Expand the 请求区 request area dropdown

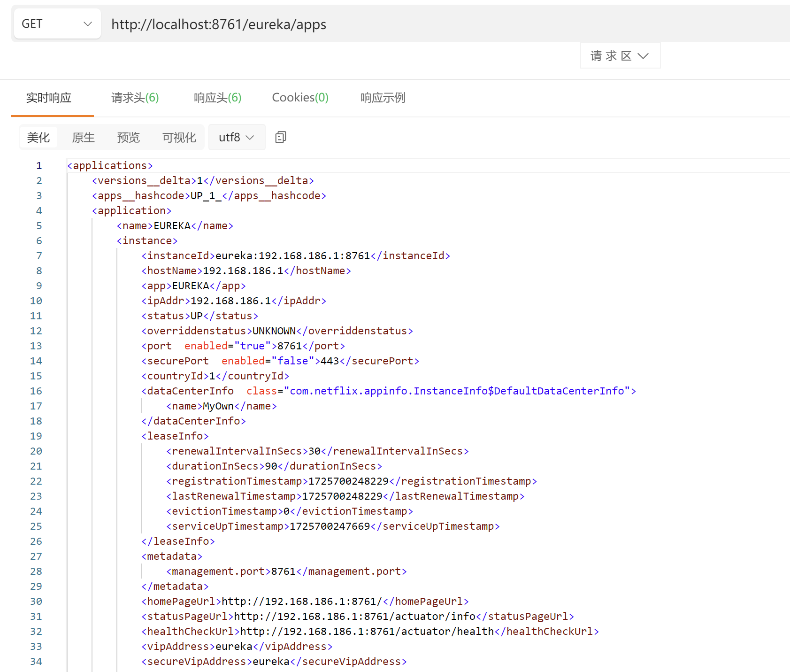tap(620, 56)
